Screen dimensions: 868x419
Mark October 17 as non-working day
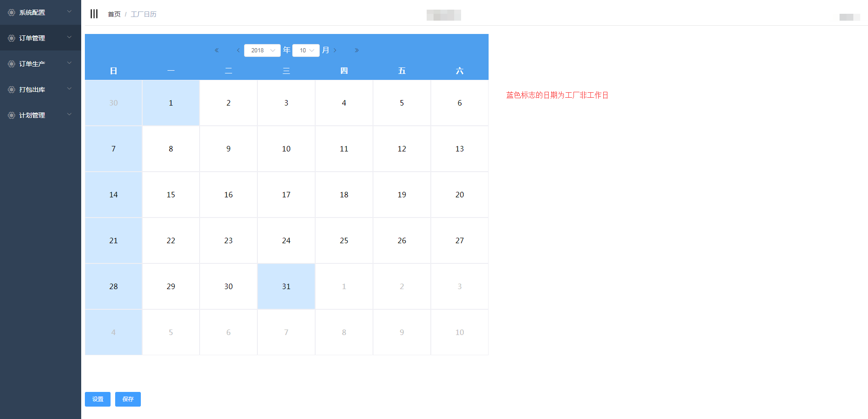286,195
